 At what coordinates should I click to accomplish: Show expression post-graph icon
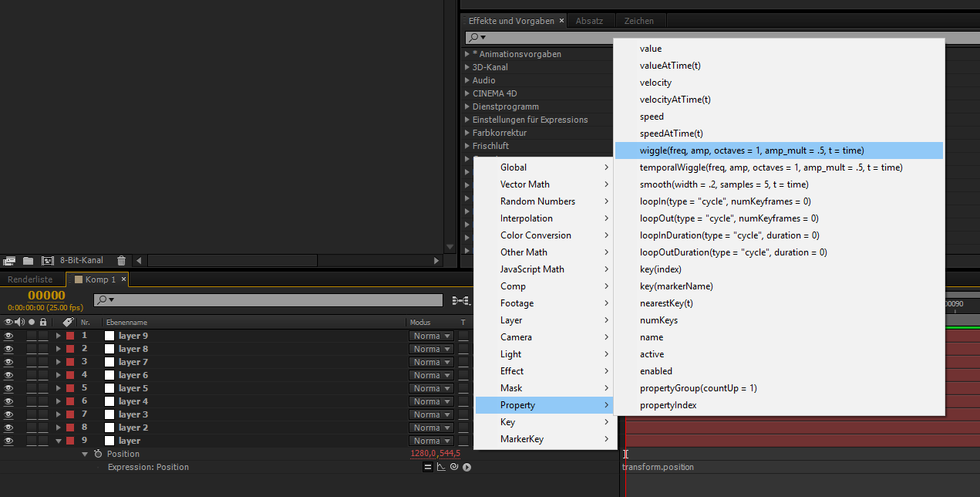pos(441,467)
